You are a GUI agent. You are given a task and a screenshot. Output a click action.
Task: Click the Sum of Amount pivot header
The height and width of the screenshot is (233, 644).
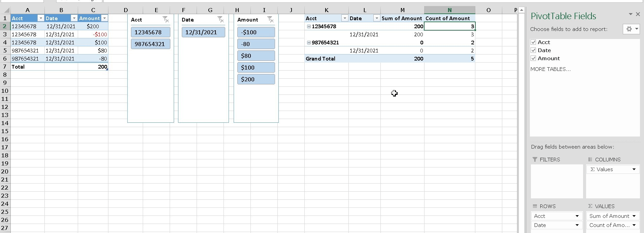402,18
